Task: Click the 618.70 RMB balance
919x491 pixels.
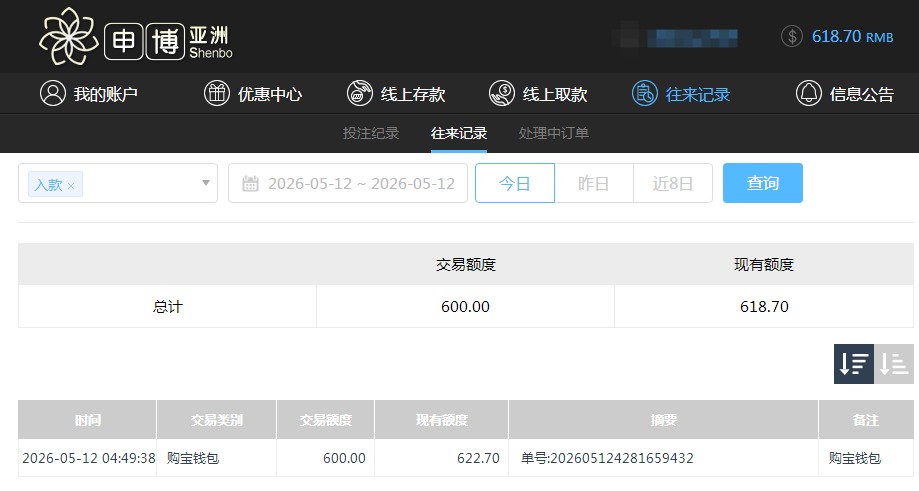Action: (x=852, y=36)
